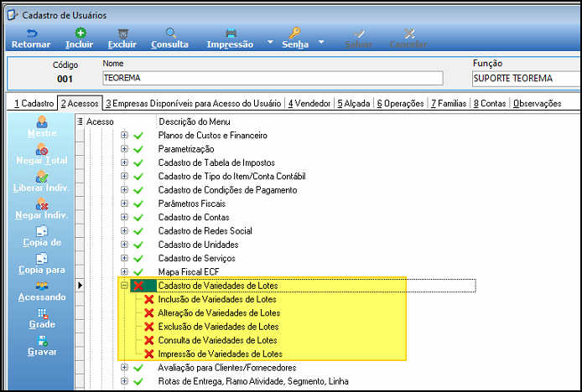This screenshot has height=392, width=582.
Task: Toggle red X for Impressão de Variedades de Lotes
Action: click(148, 353)
